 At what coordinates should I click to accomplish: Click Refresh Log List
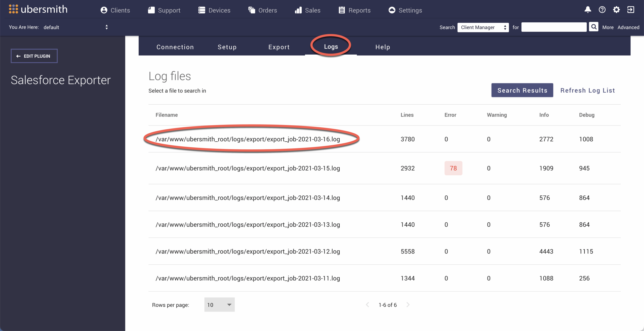pos(588,90)
